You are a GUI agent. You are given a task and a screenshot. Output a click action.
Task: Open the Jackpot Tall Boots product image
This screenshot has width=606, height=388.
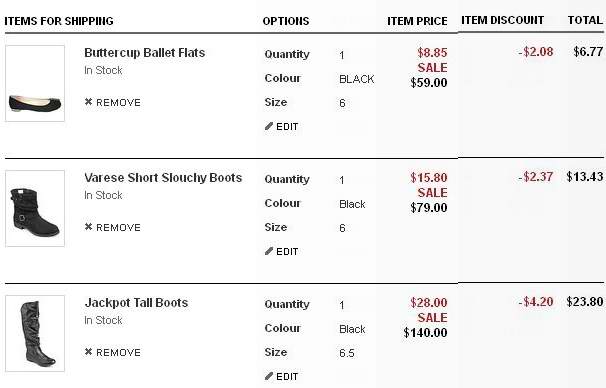35,334
